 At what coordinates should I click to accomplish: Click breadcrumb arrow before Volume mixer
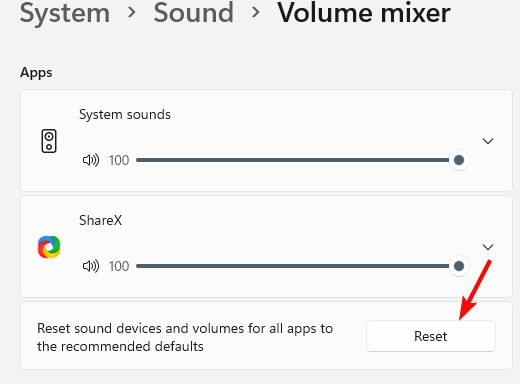tap(256, 13)
